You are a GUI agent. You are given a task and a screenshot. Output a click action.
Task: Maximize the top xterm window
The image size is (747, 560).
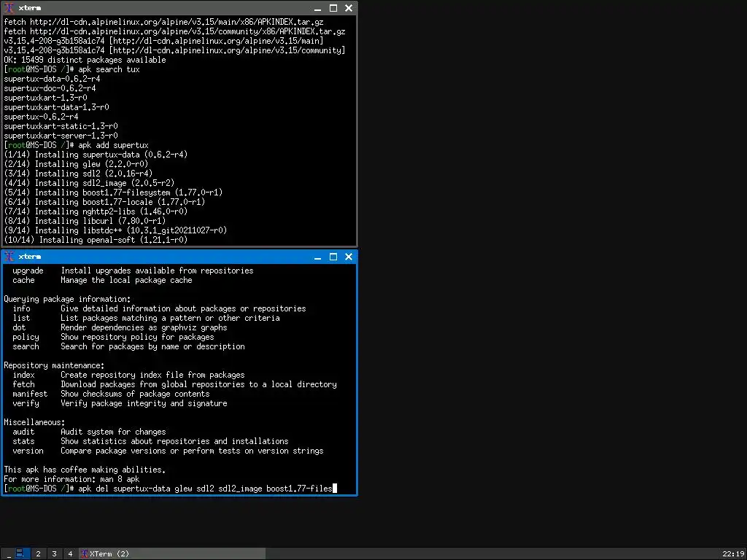tap(333, 8)
